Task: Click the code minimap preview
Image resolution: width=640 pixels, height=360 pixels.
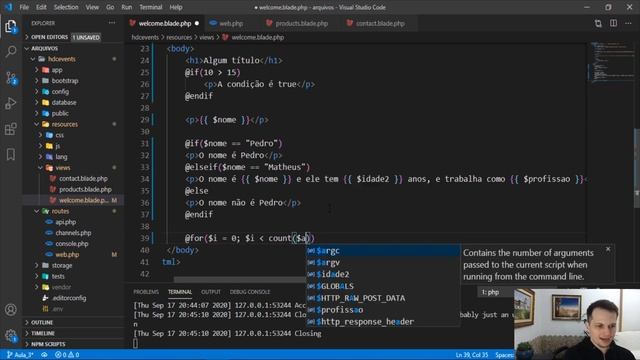Action: point(611,61)
